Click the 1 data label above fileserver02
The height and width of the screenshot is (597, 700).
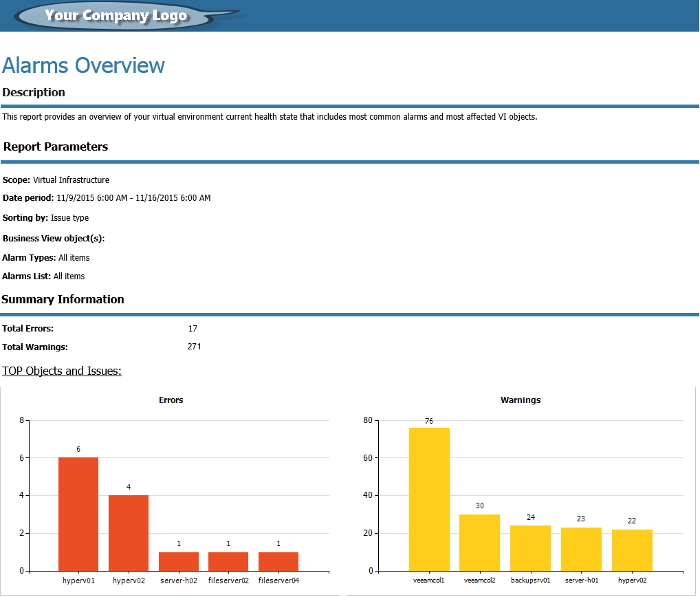228,544
